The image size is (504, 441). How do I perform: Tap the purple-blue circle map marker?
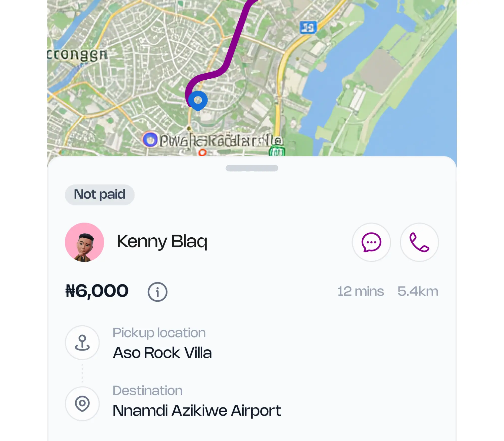coord(150,139)
